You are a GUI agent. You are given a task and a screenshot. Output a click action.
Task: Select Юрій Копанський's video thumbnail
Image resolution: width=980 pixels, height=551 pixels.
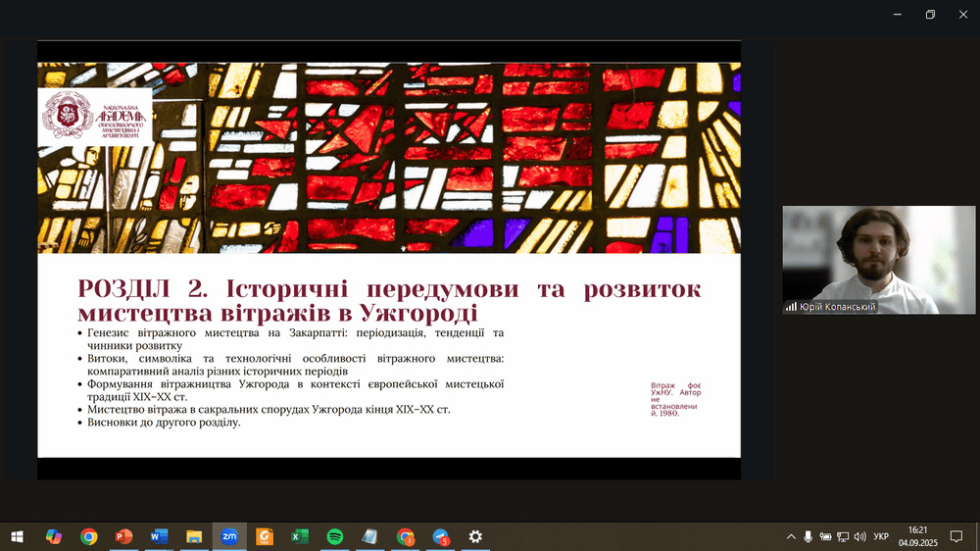[878, 260]
